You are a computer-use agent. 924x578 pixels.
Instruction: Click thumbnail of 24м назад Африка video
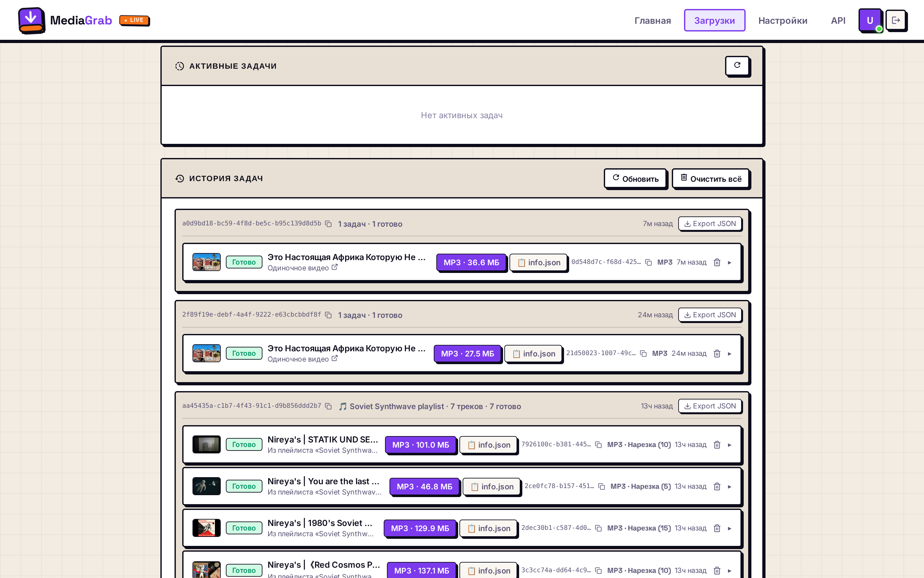click(x=207, y=354)
